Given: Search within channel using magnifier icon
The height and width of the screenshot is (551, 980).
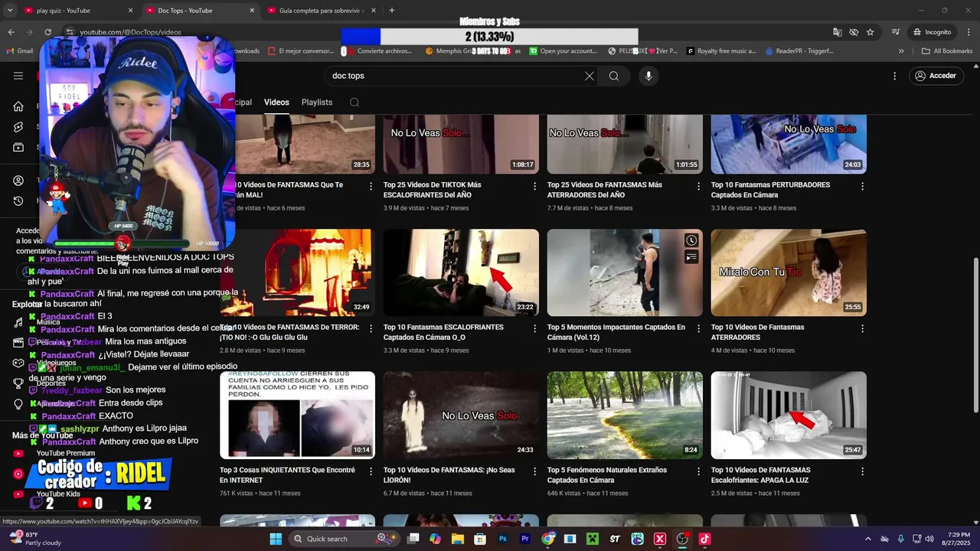Looking at the screenshot, I should point(354,103).
